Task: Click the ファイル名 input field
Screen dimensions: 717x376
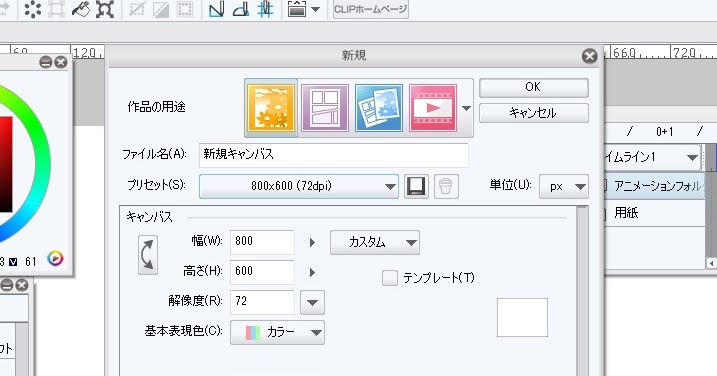Action: 333,155
